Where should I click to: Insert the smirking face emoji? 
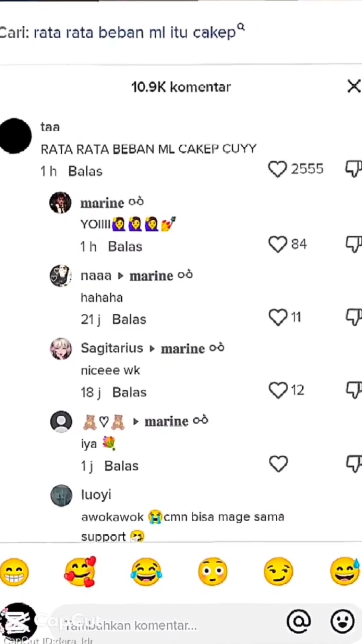coord(279,572)
